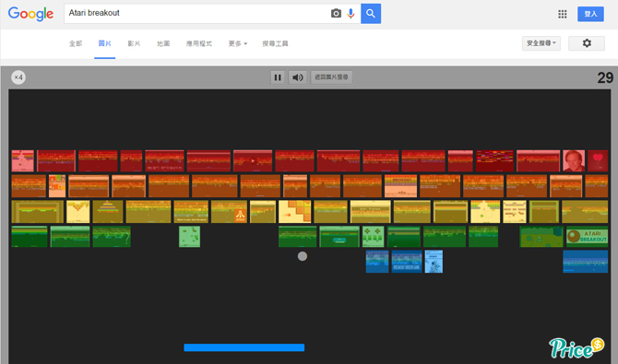Click the green thumbnail with question mark

pos(112,236)
